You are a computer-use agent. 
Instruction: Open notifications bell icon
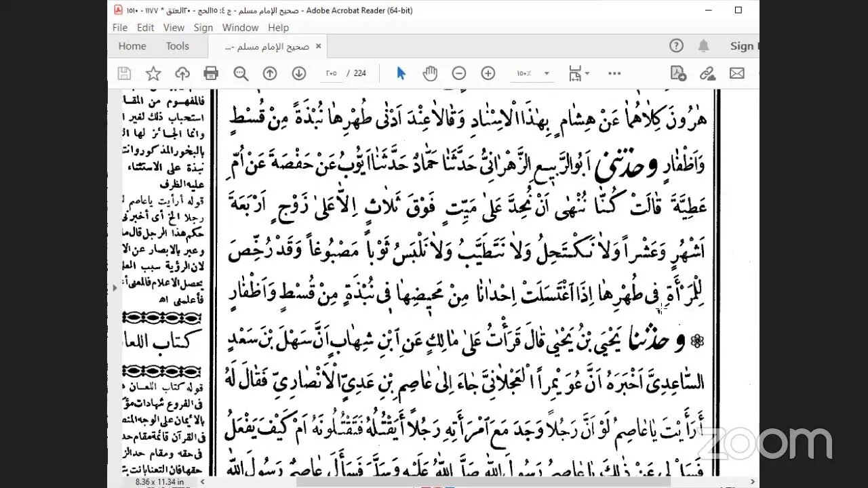point(704,46)
